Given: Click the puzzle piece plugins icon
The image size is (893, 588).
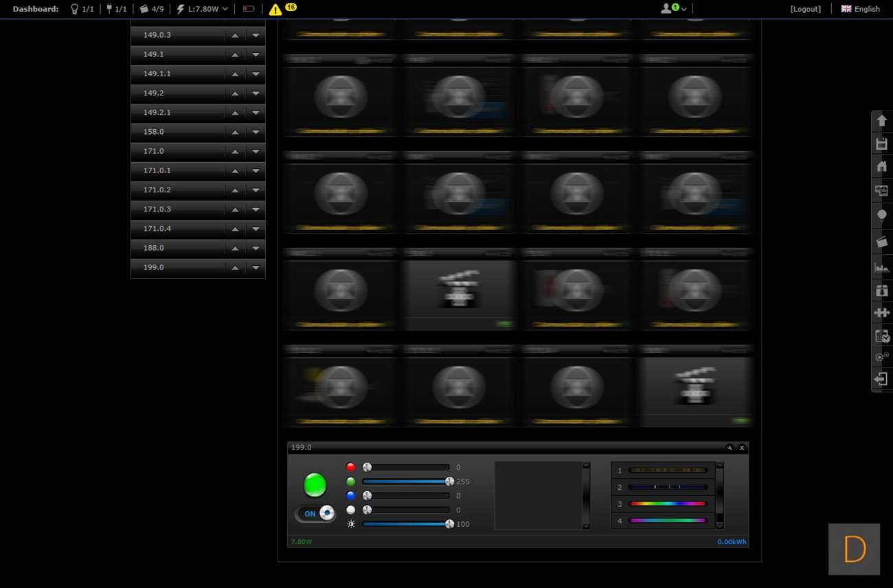Looking at the screenshot, I should tap(881, 313).
